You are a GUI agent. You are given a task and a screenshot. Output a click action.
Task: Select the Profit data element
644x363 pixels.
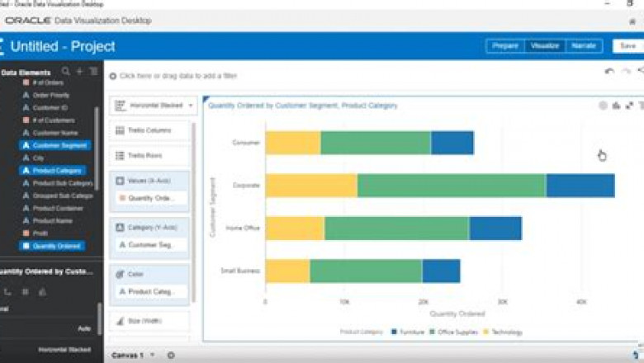click(39, 233)
